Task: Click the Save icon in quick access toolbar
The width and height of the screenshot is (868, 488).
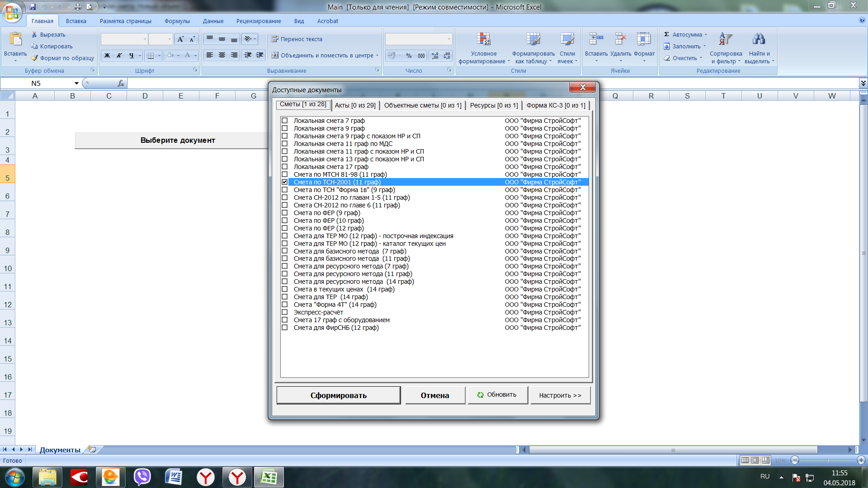Action: tap(33, 7)
